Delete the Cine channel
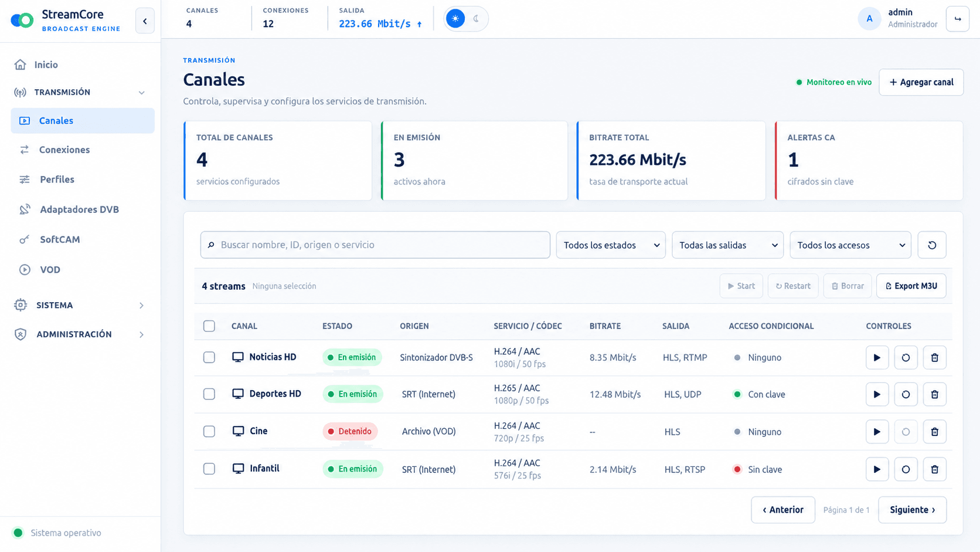This screenshot has width=980, height=552. 934,432
